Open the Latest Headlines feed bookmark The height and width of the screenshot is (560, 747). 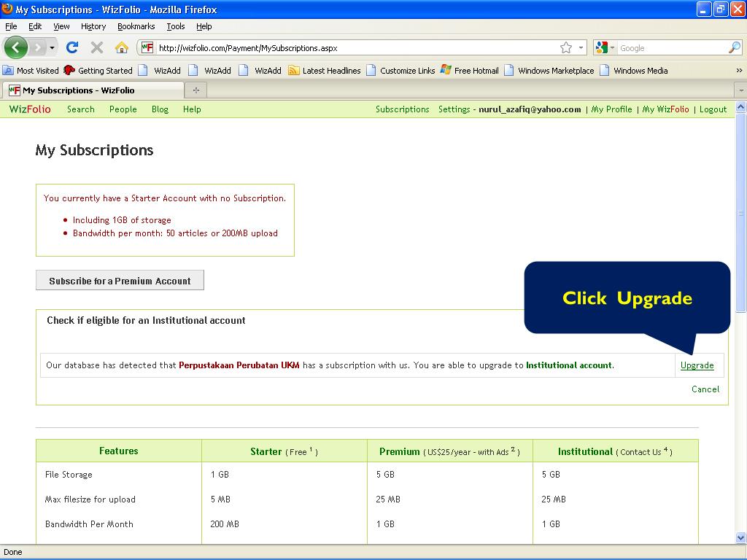[x=325, y=71]
